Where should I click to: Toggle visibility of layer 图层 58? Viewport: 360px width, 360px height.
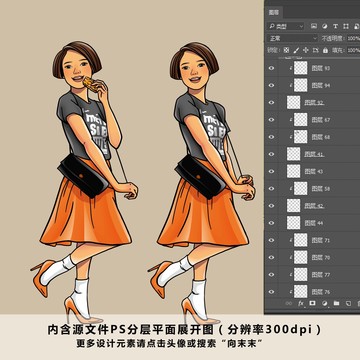271,188
